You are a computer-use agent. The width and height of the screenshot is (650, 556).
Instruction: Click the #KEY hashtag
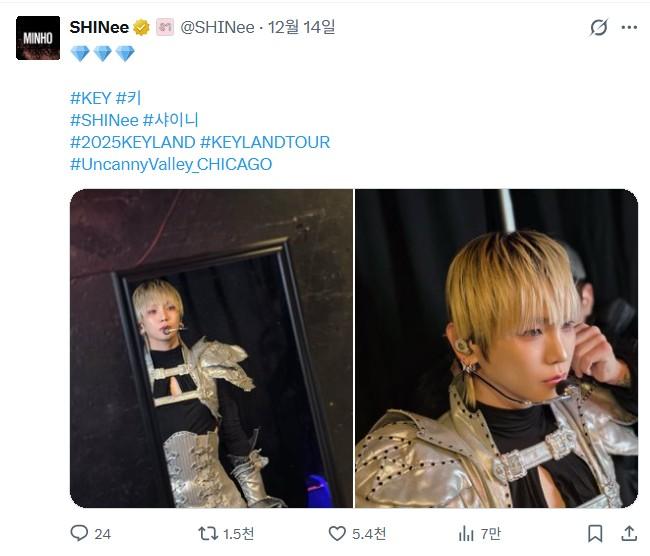[90, 98]
